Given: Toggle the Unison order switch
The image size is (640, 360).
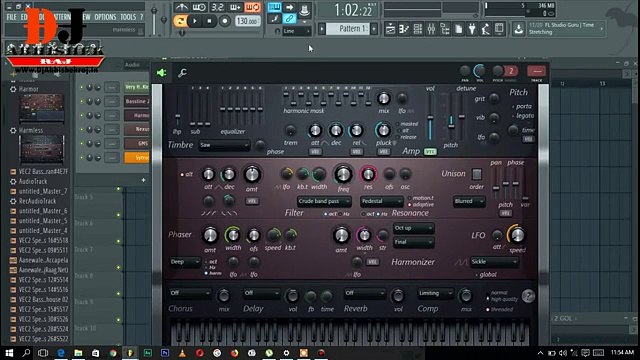Looking at the screenshot, I should (476, 174).
